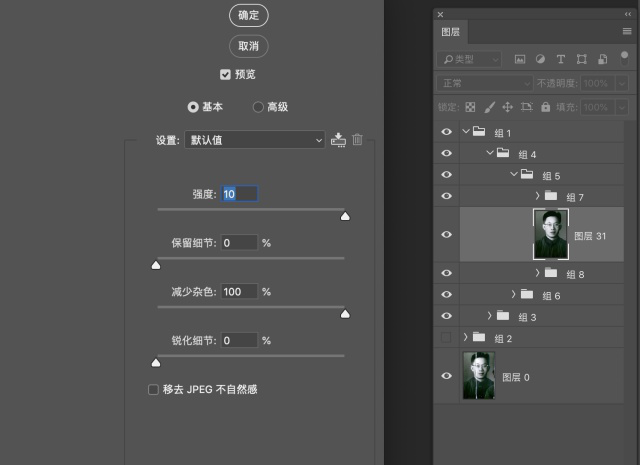Hide the 图层 0 layer via eye icon
Viewport: 640px width, 465px height.
coord(446,376)
